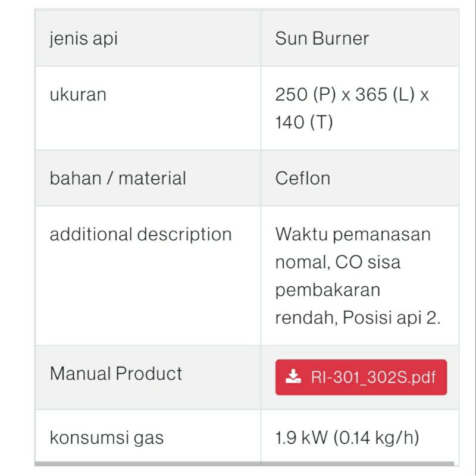Click the "konsumsi gas" label

[107, 439]
